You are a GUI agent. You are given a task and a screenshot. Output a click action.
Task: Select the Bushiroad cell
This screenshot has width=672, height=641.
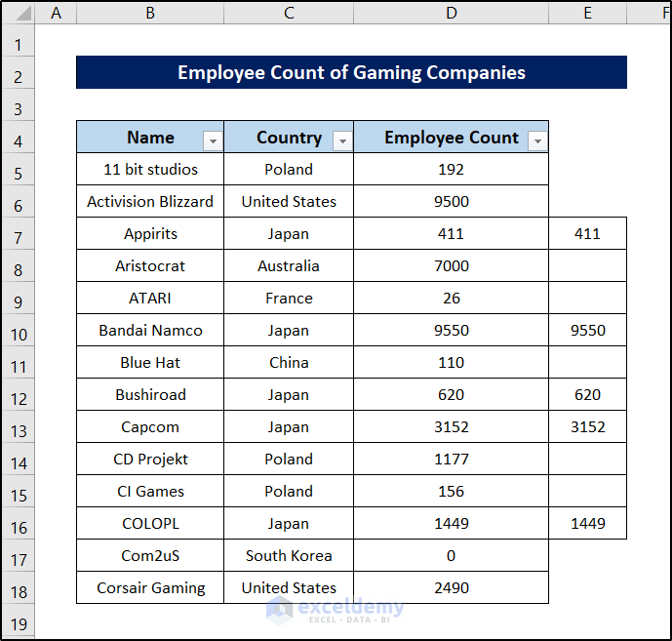point(150,394)
